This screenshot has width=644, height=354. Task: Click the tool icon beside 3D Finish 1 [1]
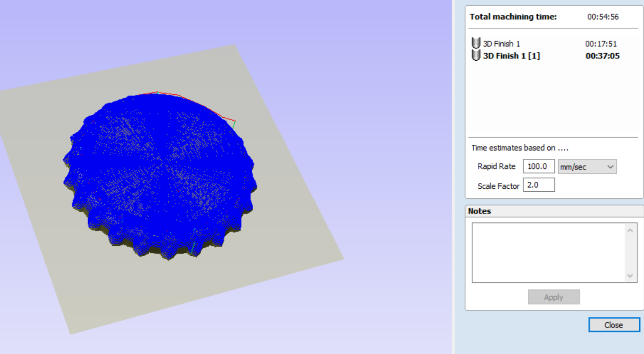coord(476,56)
